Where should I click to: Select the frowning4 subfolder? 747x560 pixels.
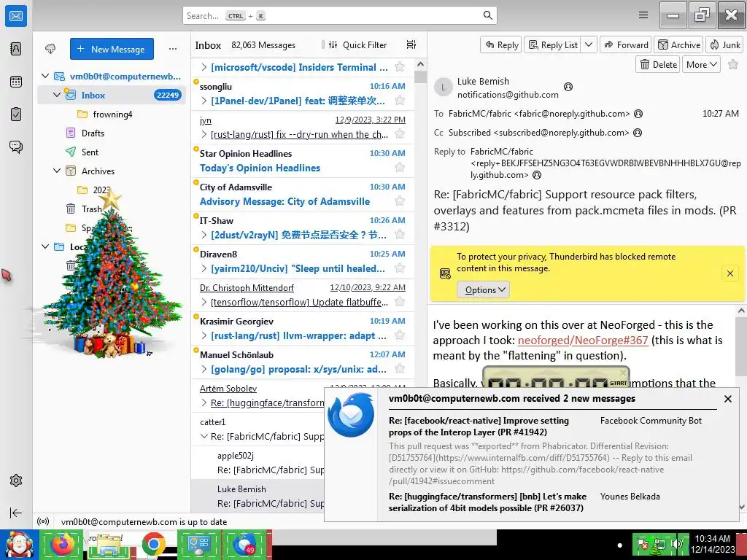tap(112, 114)
